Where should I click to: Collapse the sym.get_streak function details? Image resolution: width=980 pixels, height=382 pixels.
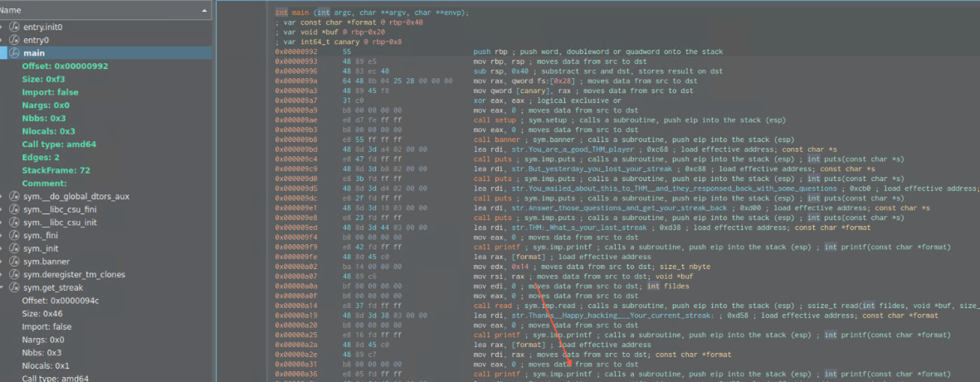(x=4, y=287)
